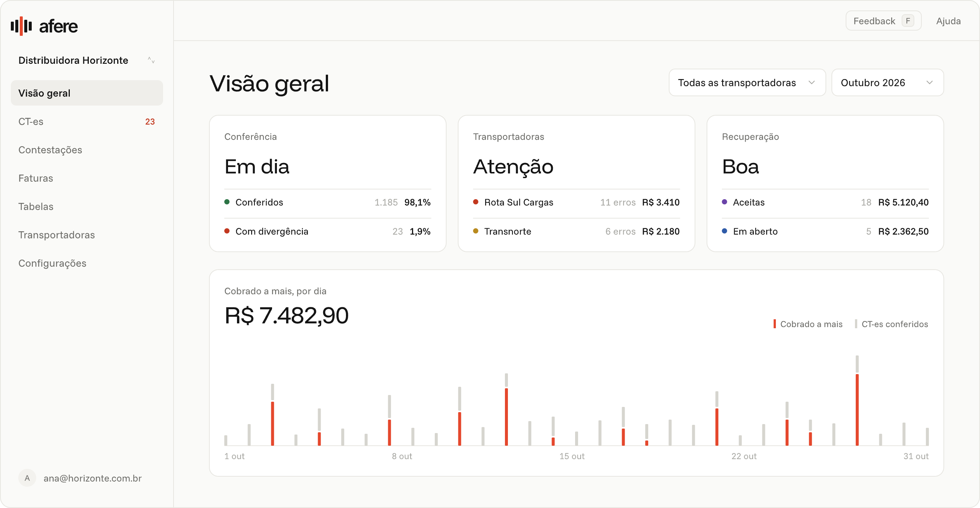The height and width of the screenshot is (508, 980).
Task: Click the R$ 5.120,40 amount
Action: [903, 202]
